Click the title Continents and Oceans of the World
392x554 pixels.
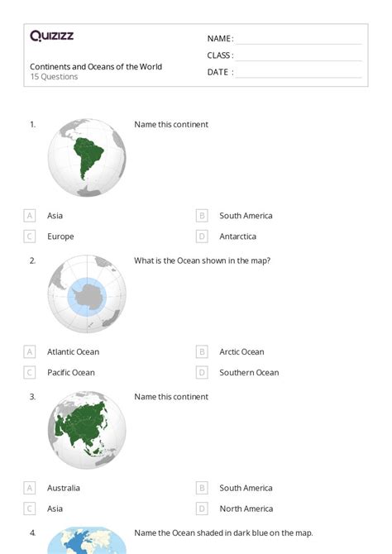pyautogui.click(x=96, y=67)
